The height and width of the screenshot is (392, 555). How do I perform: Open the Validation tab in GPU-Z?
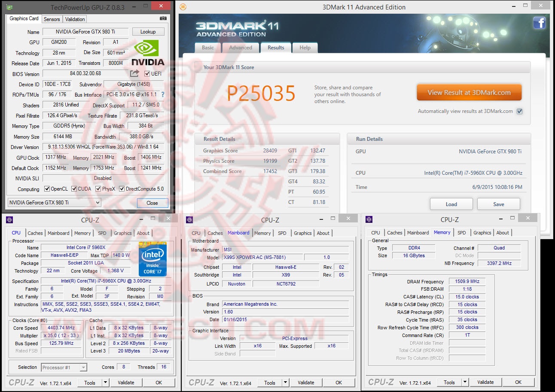[75, 19]
